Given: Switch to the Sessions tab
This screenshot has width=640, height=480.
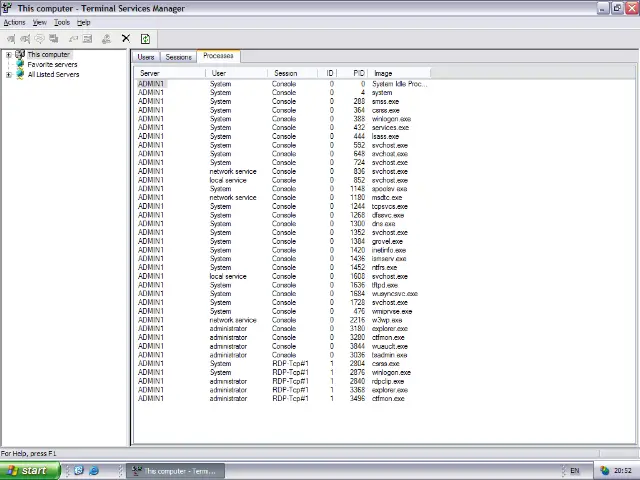Looking at the screenshot, I should point(178,57).
